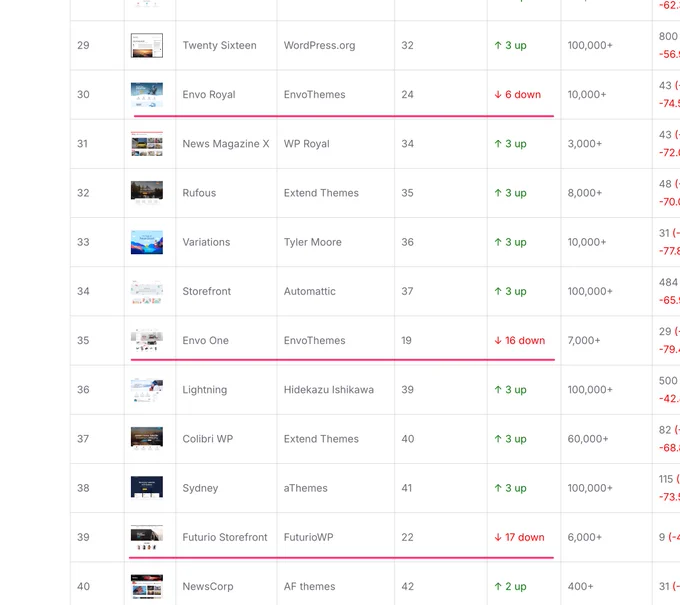Select the theme name 'Envo Royal'
This screenshot has width=680, height=605.
point(209,95)
